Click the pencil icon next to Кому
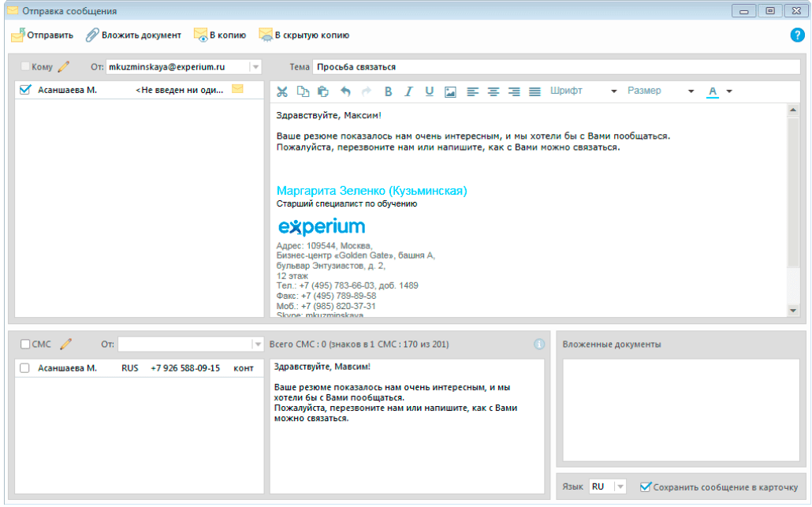 click(x=64, y=67)
